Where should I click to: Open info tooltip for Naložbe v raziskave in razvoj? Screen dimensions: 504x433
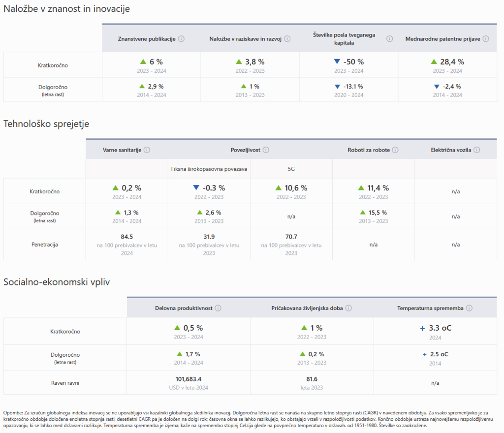[287, 39]
